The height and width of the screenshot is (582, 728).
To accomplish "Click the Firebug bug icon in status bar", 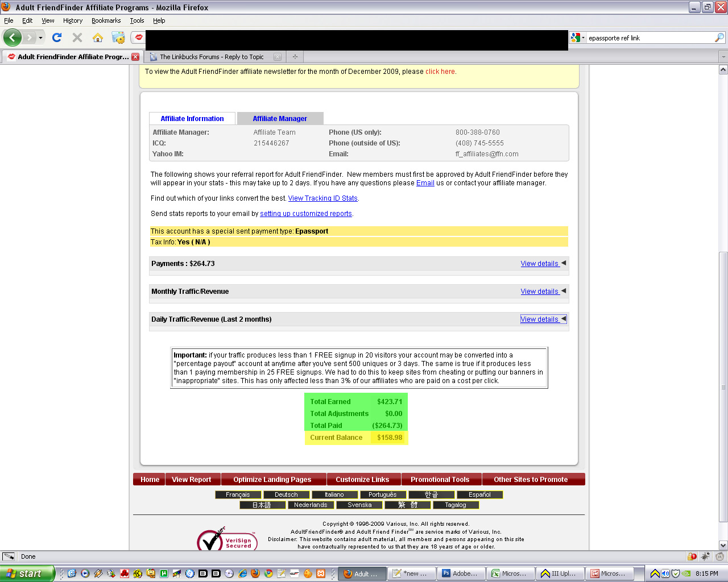I will (706, 556).
